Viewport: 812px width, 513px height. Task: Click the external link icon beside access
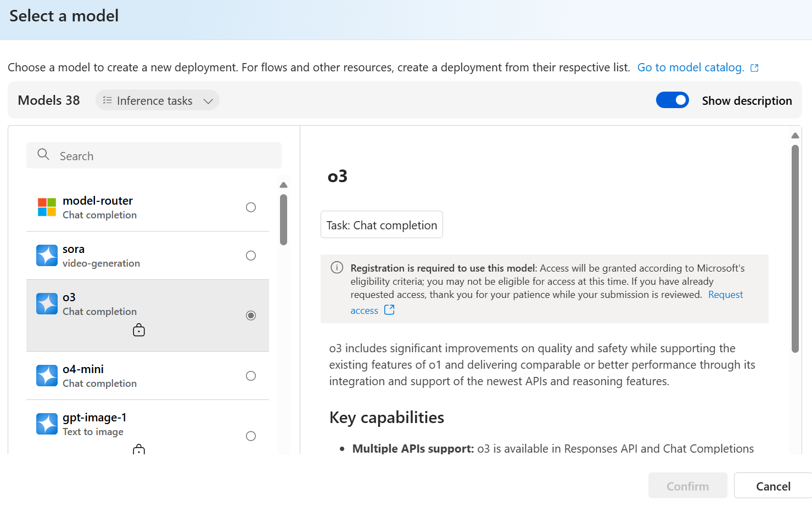click(x=389, y=310)
